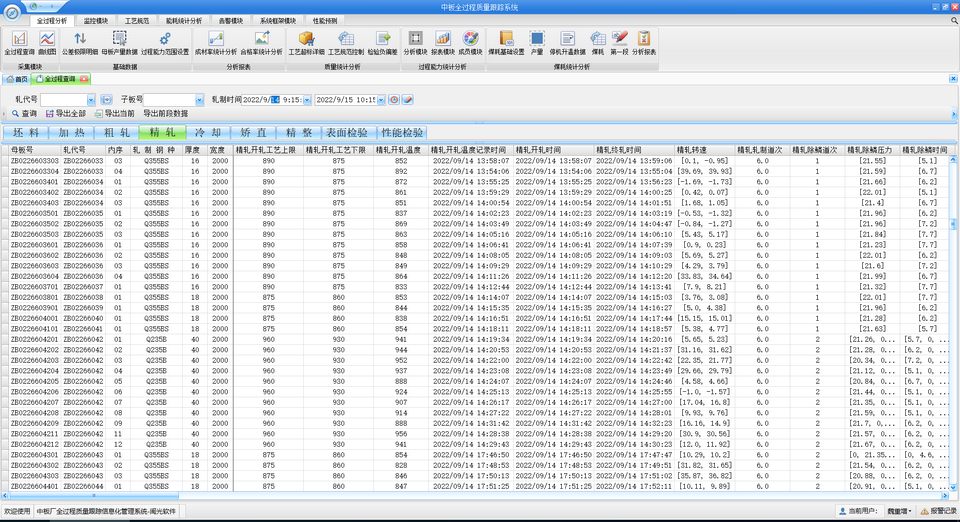
Task: Click the round application logo button
Action: tap(12, 13)
